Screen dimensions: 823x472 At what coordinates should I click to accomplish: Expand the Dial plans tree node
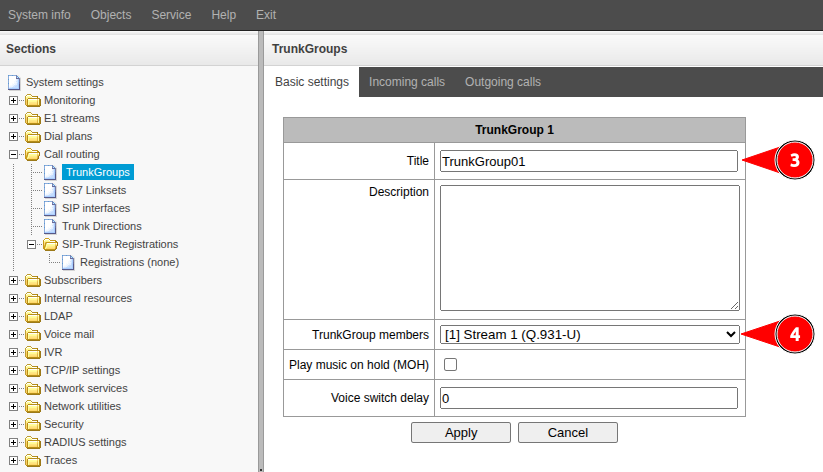point(14,137)
